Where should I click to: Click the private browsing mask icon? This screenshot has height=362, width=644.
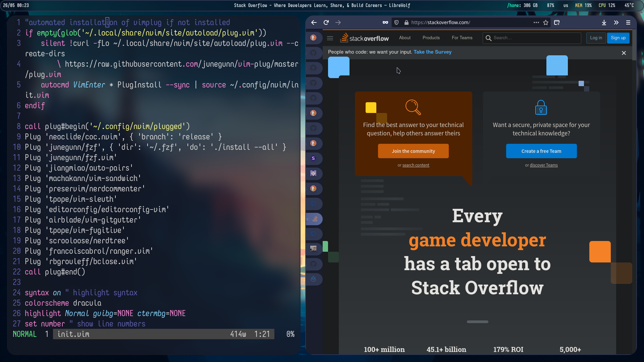coord(385,22)
